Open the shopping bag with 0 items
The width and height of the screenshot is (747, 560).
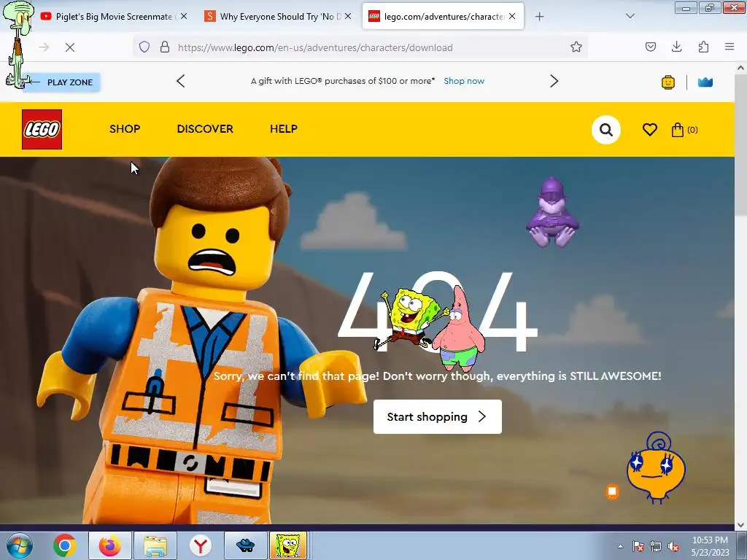coord(684,130)
